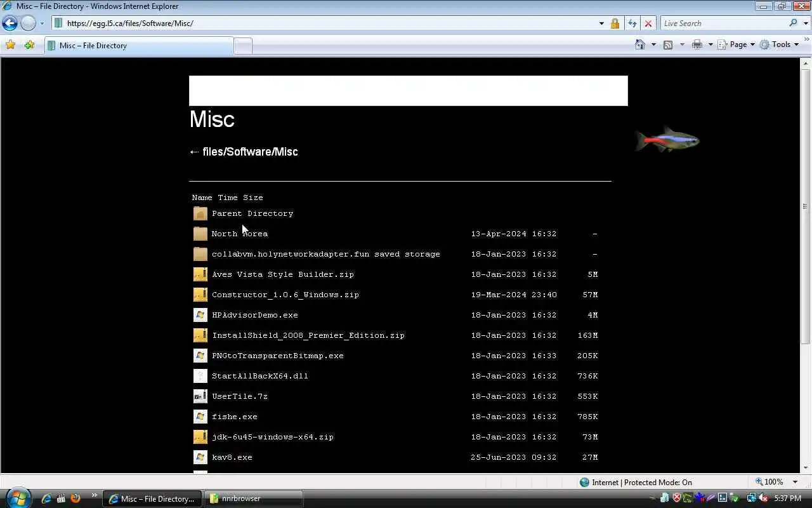Click the neon tetra fish image
Screen dimensions: 812x508
point(667,140)
